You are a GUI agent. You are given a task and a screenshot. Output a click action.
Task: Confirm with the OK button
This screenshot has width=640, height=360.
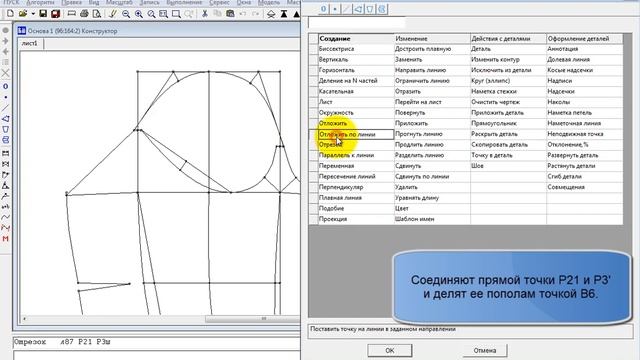pyautogui.click(x=390, y=350)
